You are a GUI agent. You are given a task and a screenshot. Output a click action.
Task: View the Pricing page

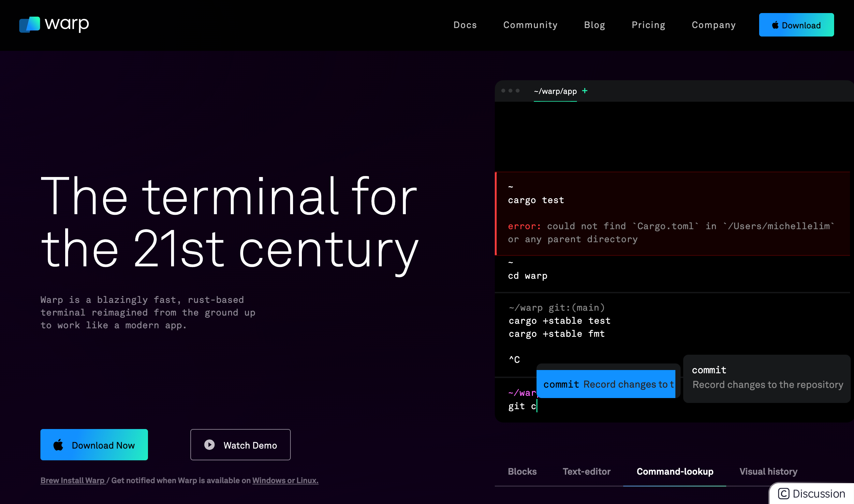coord(648,25)
